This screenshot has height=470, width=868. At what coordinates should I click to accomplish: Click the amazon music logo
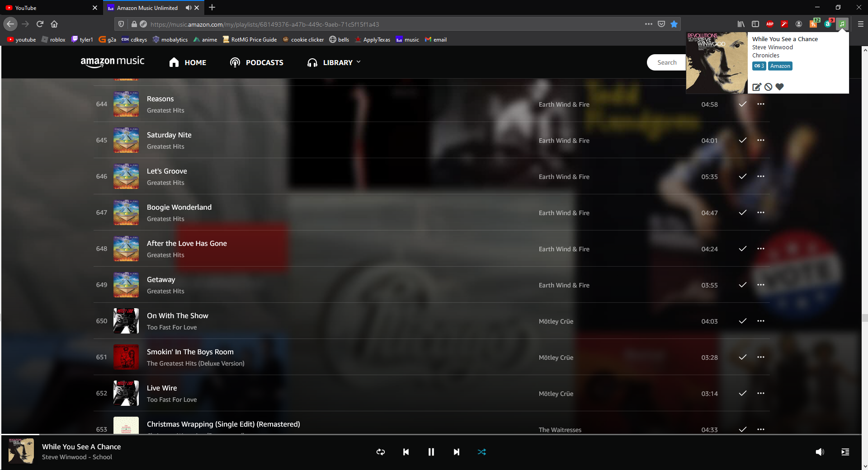tap(113, 62)
